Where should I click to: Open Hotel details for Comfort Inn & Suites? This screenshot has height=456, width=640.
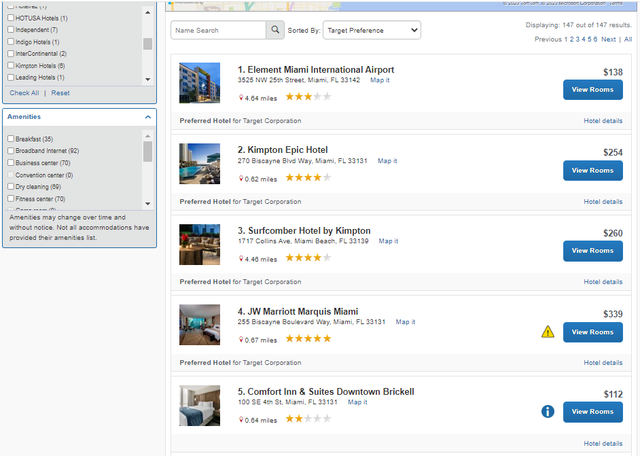[603, 443]
